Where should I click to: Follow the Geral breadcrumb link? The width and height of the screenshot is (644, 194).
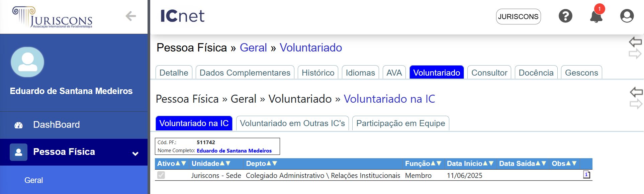point(253,48)
